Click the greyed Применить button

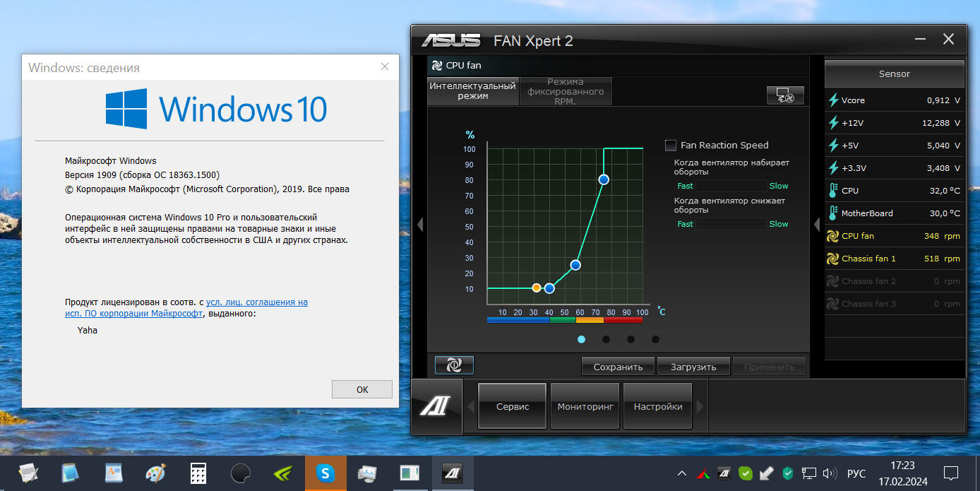coord(770,367)
